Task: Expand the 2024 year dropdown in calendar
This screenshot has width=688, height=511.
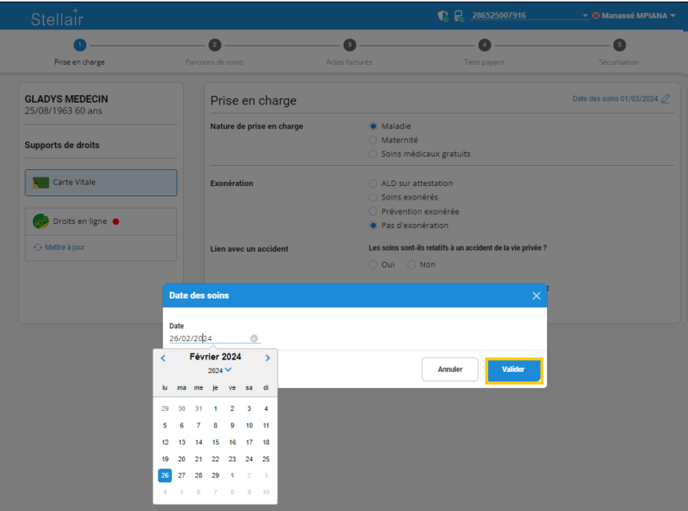Action: coord(228,370)
